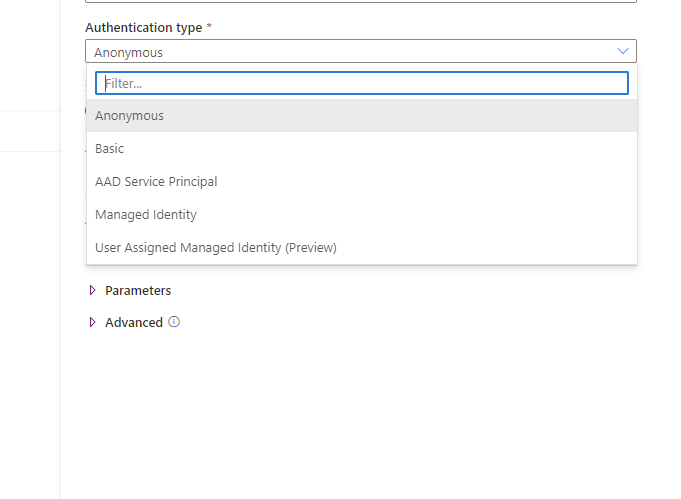Click the Authentication type chevron arrow
The image size is (681, 499).
point(623,51)
